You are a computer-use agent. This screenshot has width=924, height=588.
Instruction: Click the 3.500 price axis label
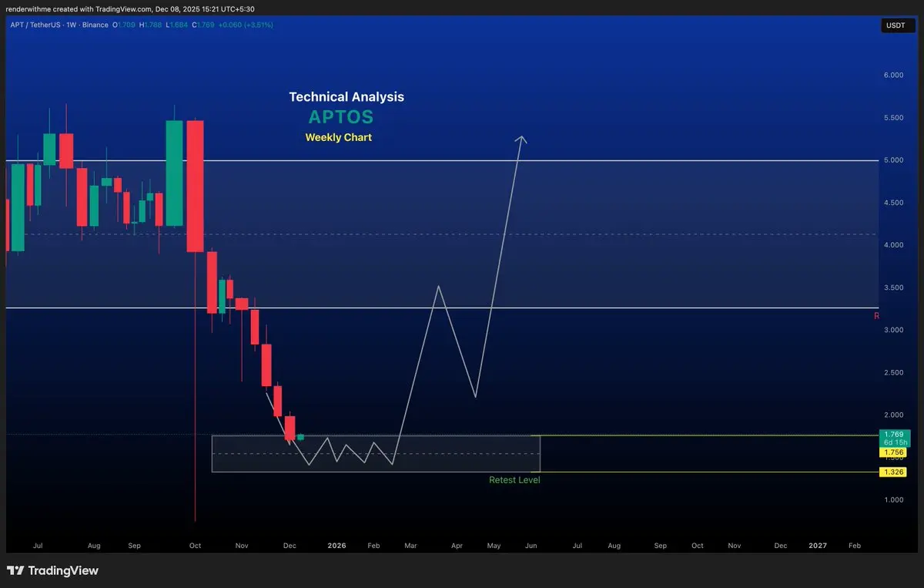[x=892, y=287]
